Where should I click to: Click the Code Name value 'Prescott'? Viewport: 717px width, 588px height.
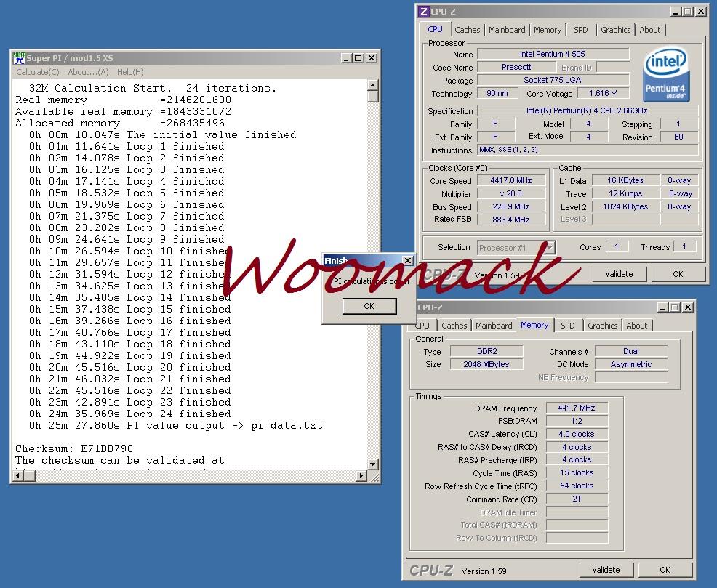click(516, 67)
